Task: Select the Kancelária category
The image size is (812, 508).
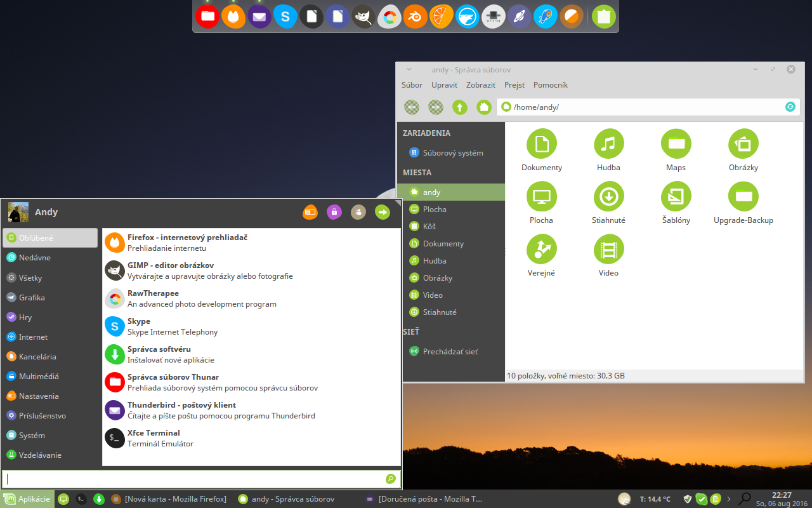Action: click(50, 356)
